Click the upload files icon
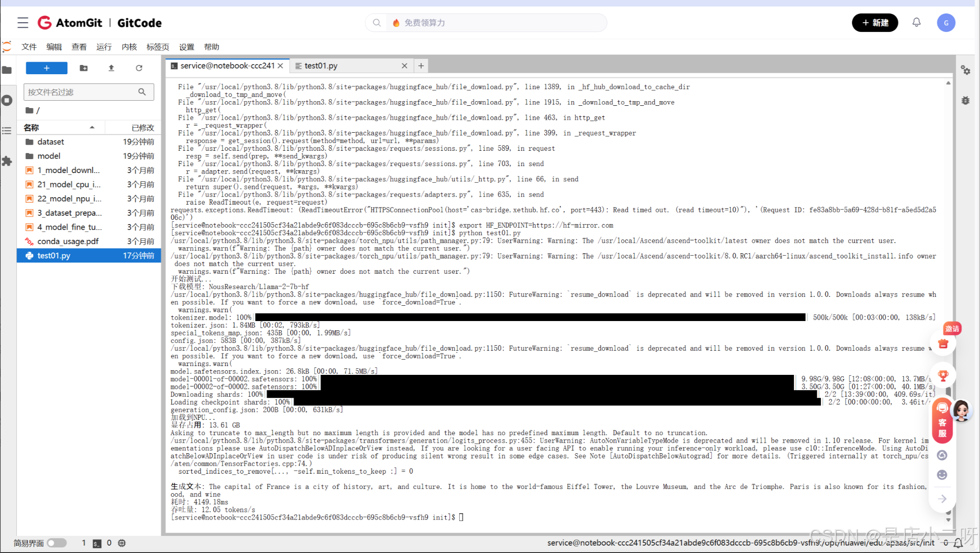 [x=111, y=68]
